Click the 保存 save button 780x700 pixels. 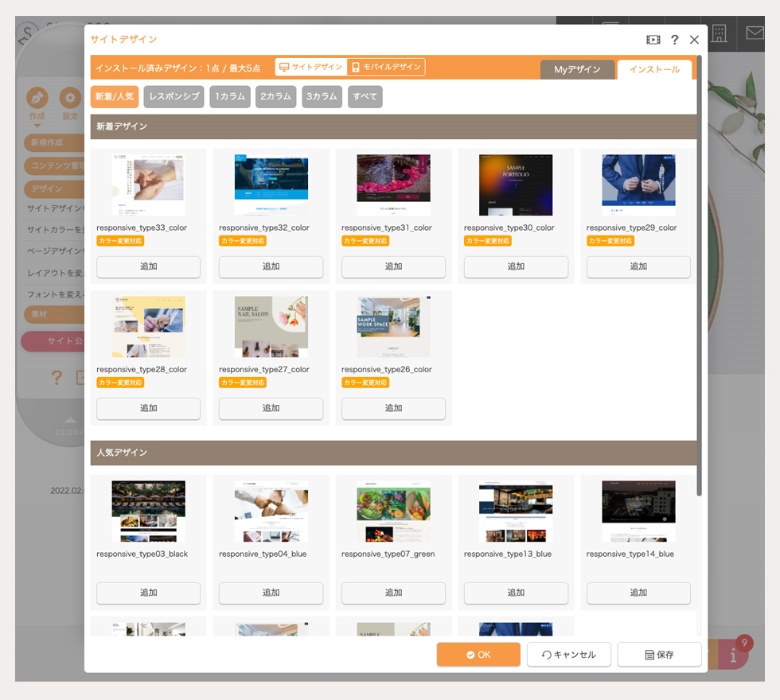point(659,655)
